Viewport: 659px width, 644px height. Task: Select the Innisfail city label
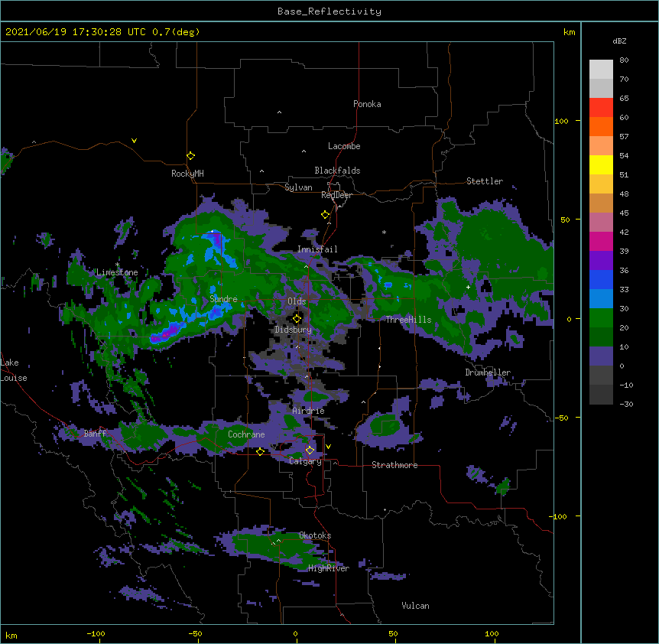317,249
